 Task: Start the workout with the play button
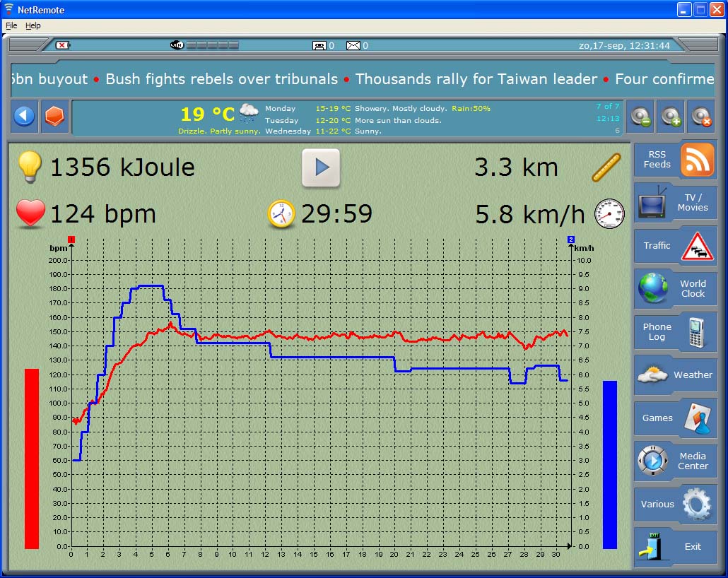[321, 167]
